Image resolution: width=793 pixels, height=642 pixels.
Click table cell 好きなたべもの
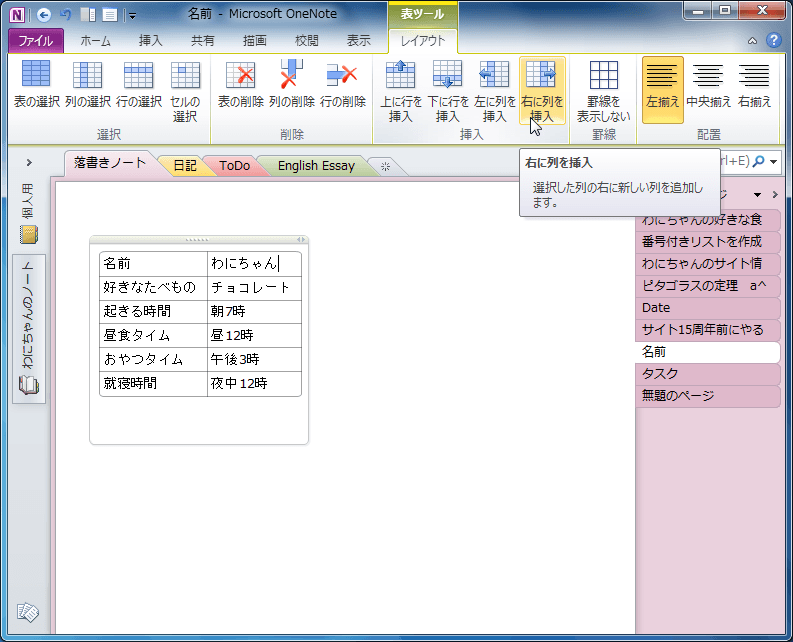click(153, 287)
